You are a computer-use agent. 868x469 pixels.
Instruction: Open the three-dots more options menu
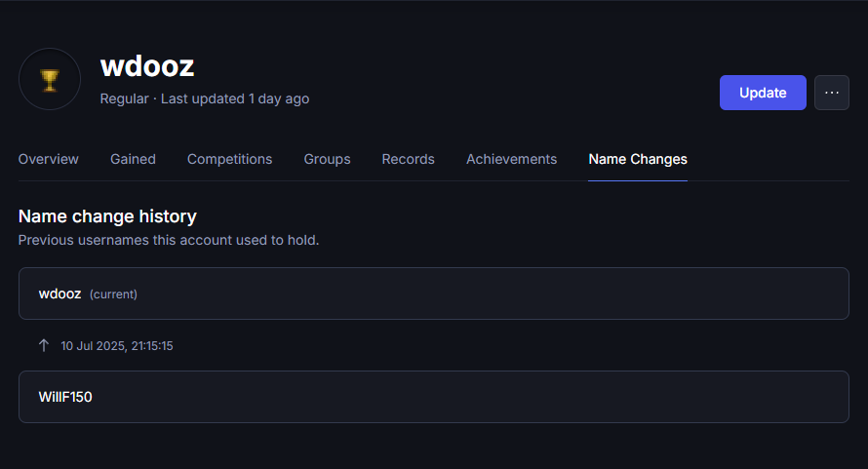point(832,93)
